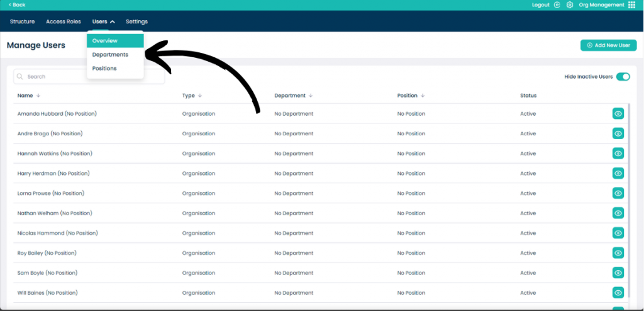View Andre Braga's details with eye icon
This screenshot has height=311, width=644.
[618, 133]
